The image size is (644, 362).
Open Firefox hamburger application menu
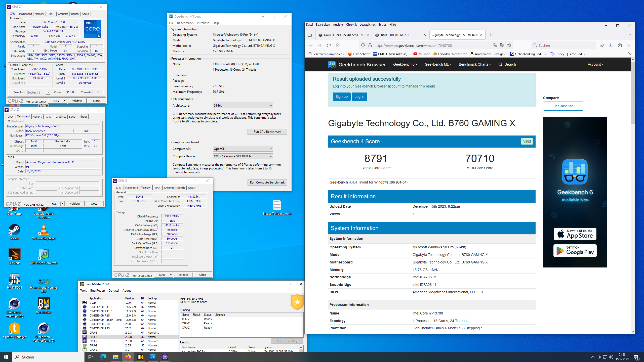(629, 46)
